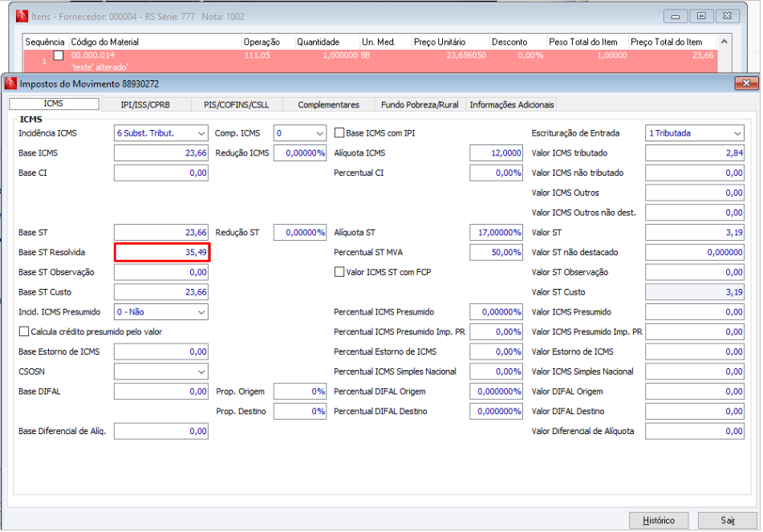Screen dimensions: 763x532
Task: Enable Base ICMS com IPI checkbox
Action: [x=339, y=133]
